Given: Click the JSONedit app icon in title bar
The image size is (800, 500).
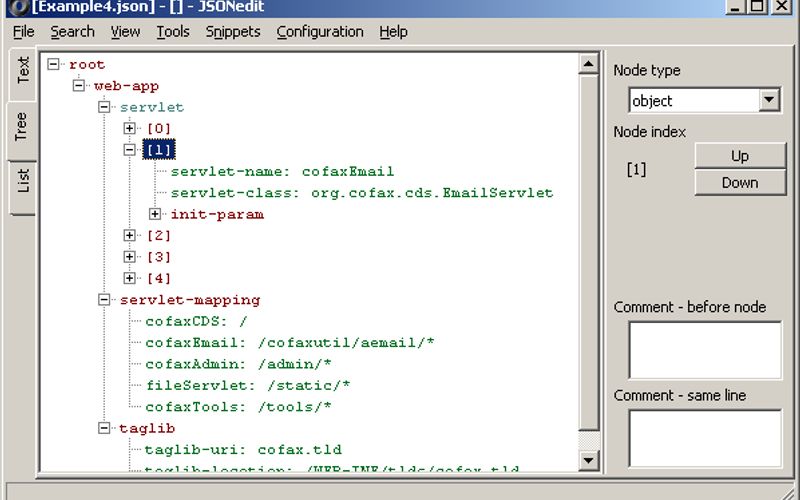Looking at the screenshot, I should pyautogui.click(x=16, y=6).
